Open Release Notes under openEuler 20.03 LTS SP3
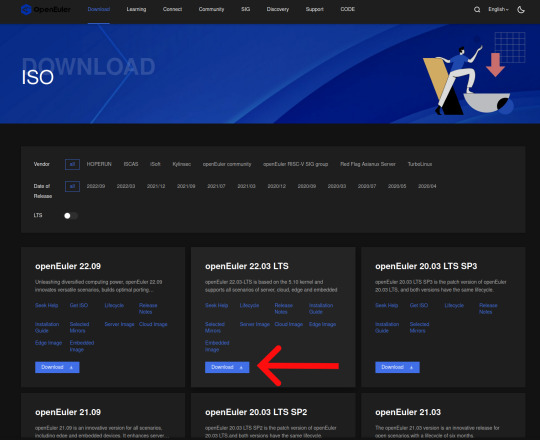This screenshot has height=440, width=540. (x=488, y=308)
